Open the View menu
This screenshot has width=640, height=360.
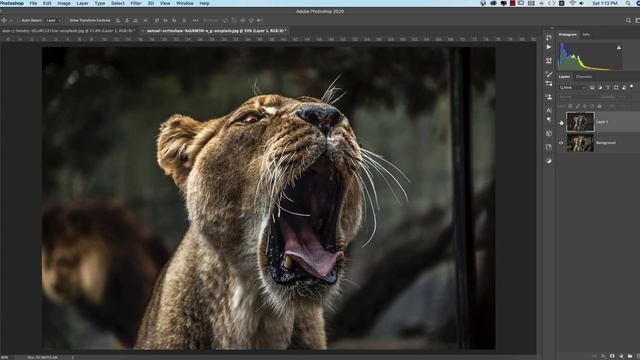[165, 3]
